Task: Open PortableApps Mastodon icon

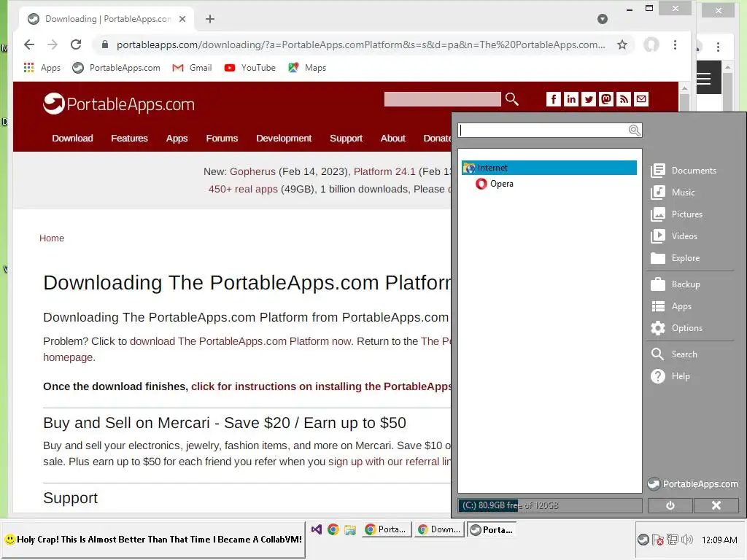Action: tap(606, 99)
